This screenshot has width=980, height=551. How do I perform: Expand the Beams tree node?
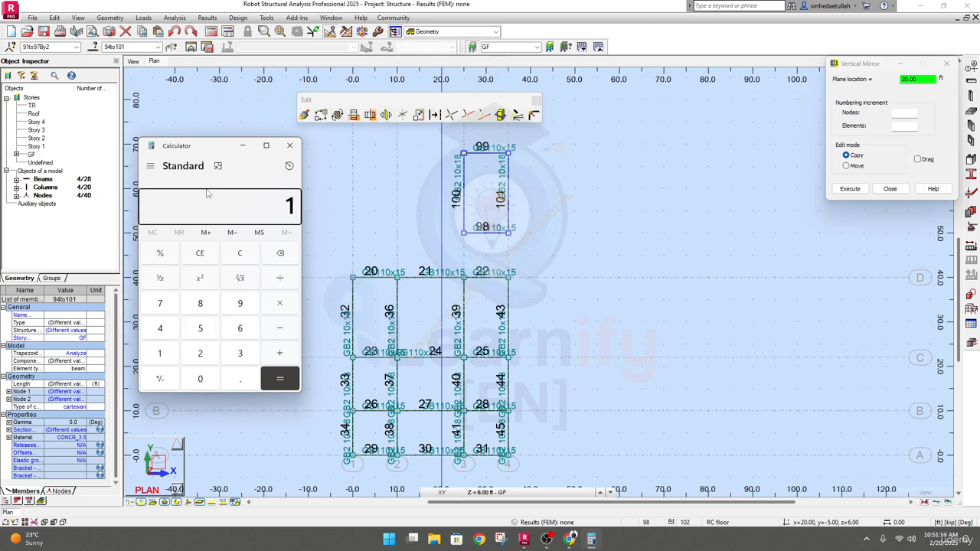(x=17, y=179)
